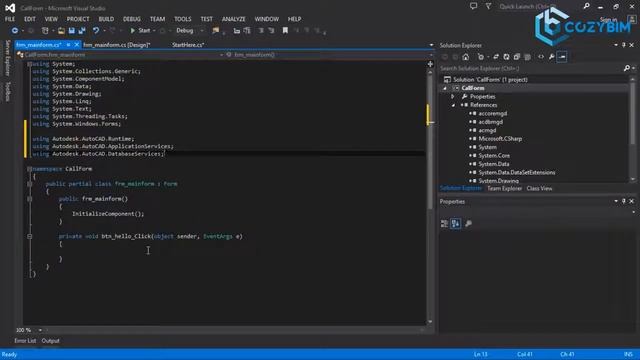Click the Navigate Backward toolbar icon
Viewport: 640px width, 360px height.
[x=15, y=31]
